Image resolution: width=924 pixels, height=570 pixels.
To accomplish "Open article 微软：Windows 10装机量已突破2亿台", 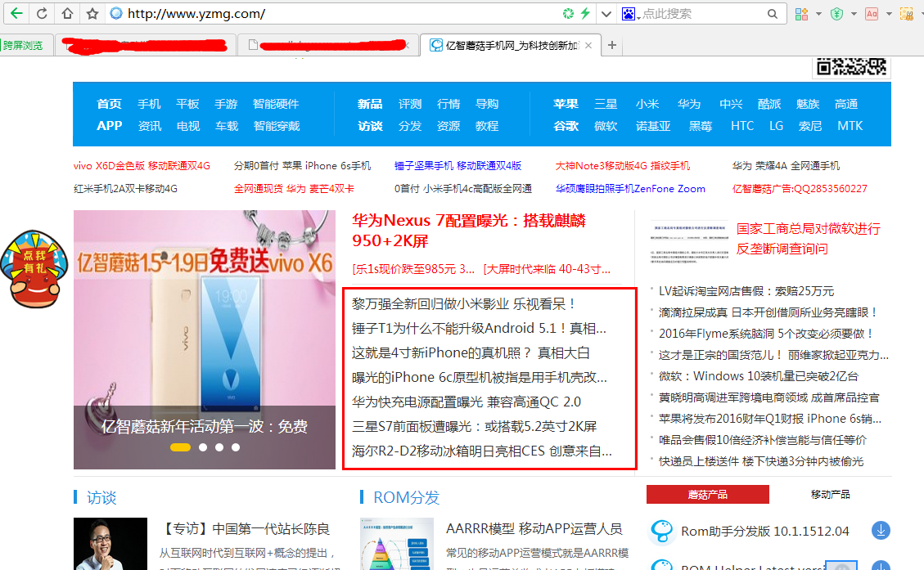I will click(759, 375).
